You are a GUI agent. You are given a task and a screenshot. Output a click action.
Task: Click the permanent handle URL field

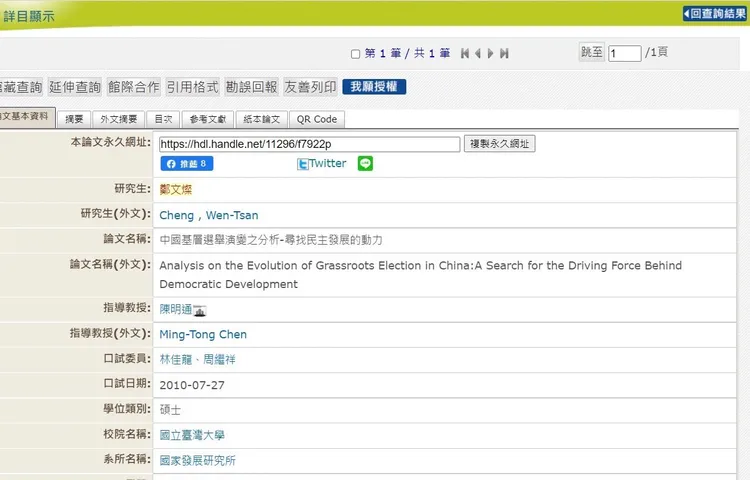tap(309, 144)
